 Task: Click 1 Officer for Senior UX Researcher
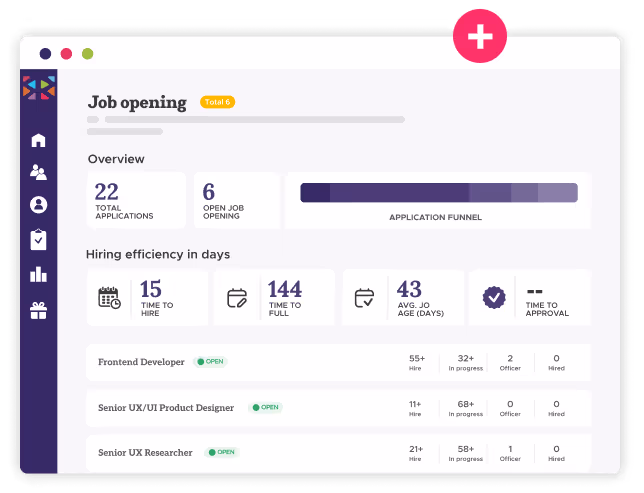(x=510, y=453)
